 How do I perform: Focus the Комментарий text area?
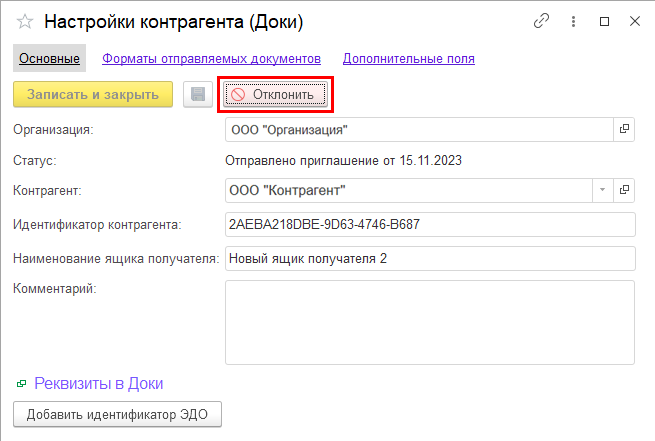[430, 322]
